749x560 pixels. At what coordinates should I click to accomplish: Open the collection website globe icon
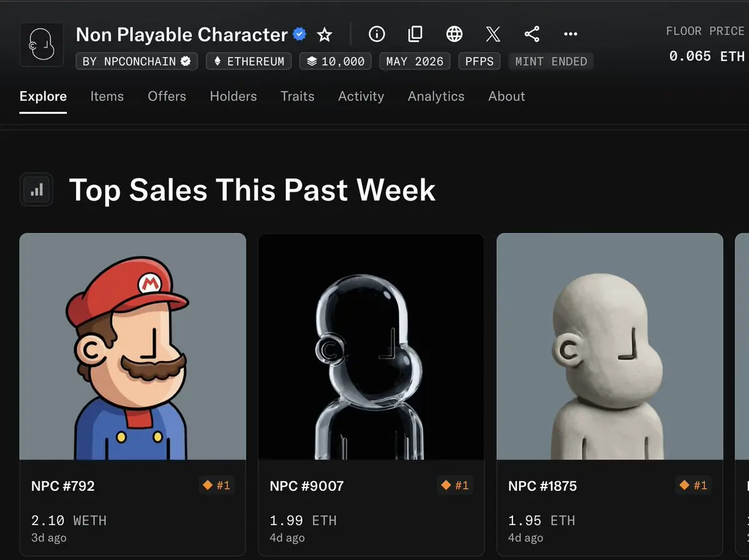pyautogui.click(x=454, y=34)
